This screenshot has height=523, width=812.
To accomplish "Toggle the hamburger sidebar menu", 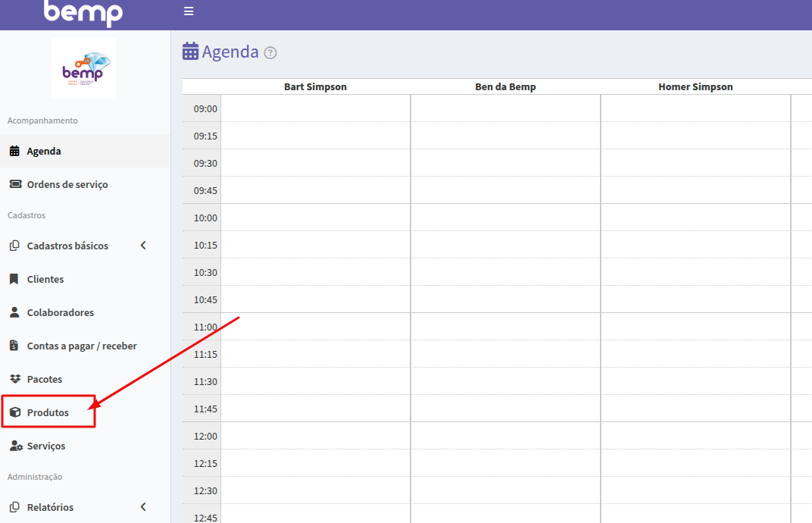I will (x=189, y=11).
